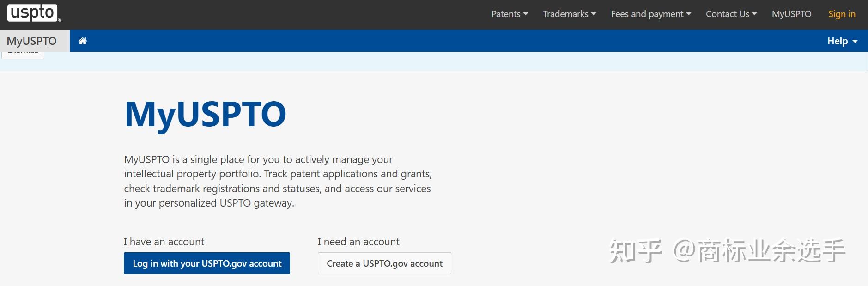Open the Help dropdown
The image size is (868, 286).
842,41
